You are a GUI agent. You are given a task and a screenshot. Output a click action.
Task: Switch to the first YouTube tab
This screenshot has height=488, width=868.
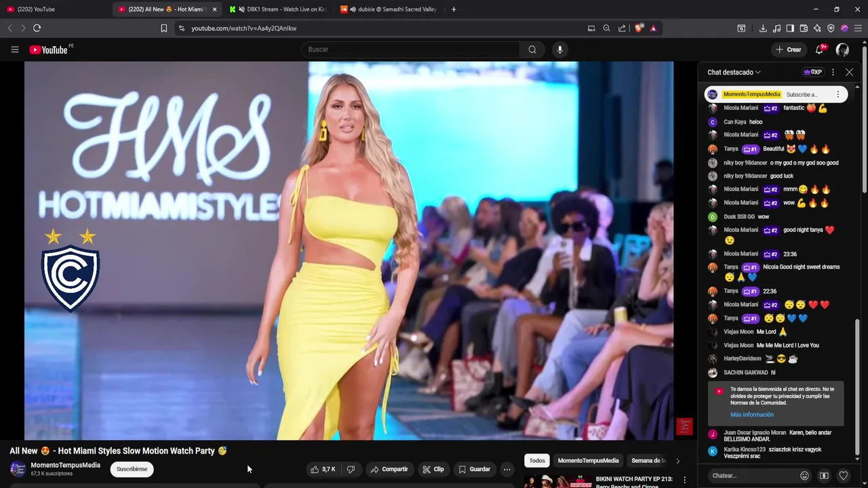[54, 9]
